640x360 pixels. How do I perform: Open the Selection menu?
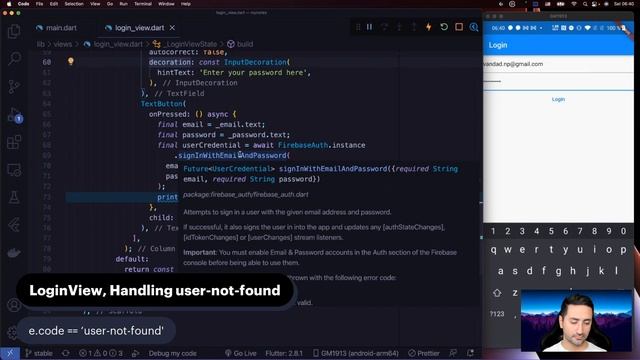(74, 4)
